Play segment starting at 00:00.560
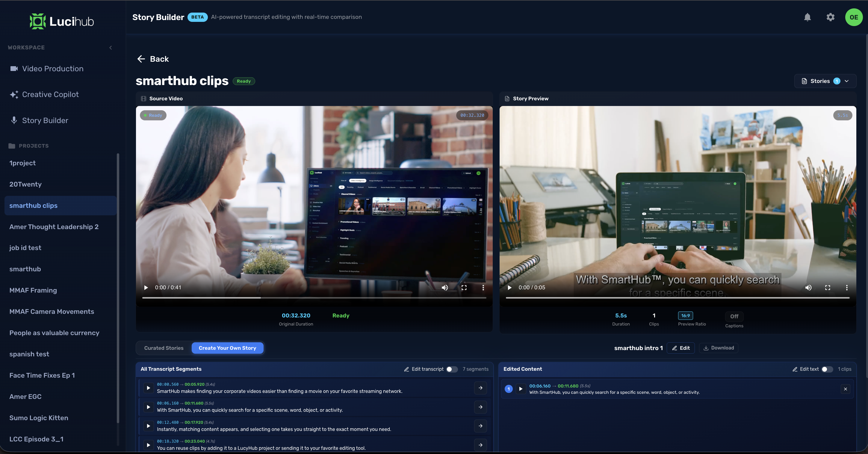This screenshot has height=454, width=868. tap(148, 388)
